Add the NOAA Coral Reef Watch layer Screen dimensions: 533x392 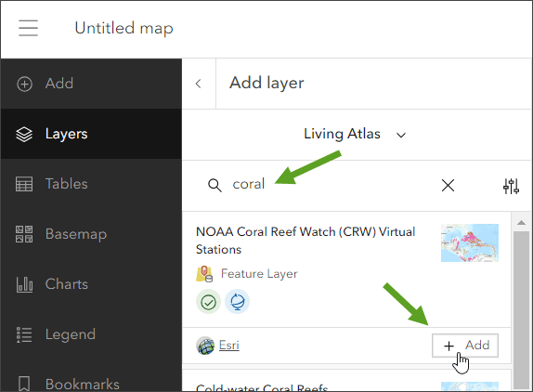(x=465, y=346)
